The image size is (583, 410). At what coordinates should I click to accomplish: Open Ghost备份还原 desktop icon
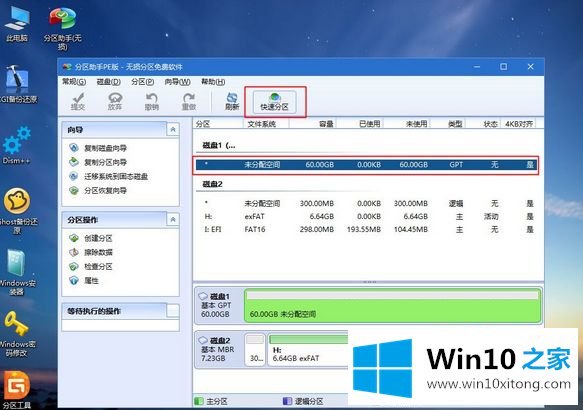pos(17,210)
